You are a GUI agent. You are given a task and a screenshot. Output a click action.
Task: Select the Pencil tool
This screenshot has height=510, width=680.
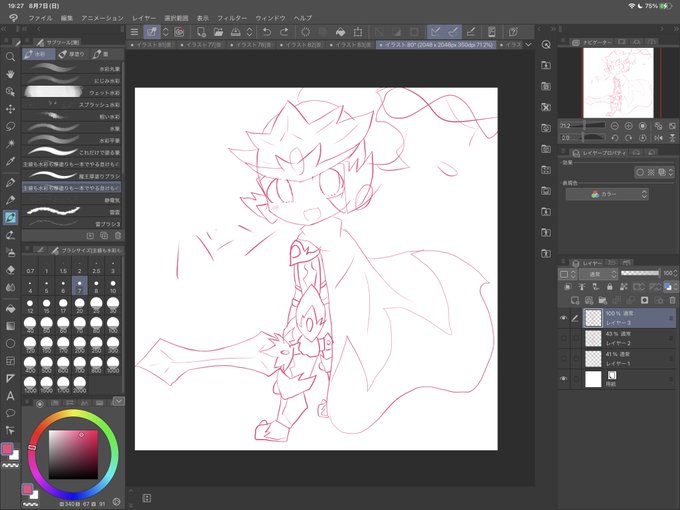pos(10,200)
